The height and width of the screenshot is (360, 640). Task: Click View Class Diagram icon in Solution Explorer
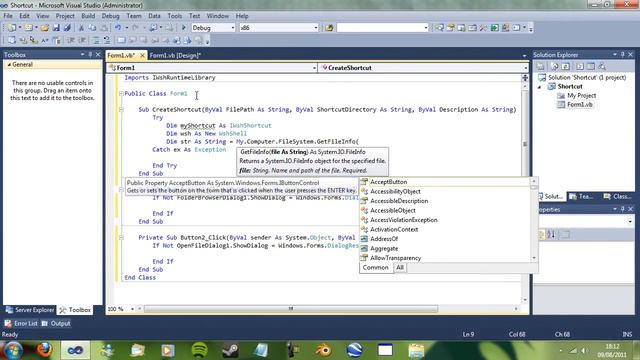tap(602, 66)
